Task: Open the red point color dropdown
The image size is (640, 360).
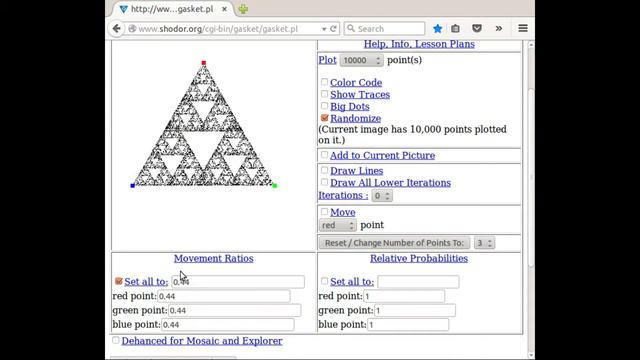Action: coord(338,225)
